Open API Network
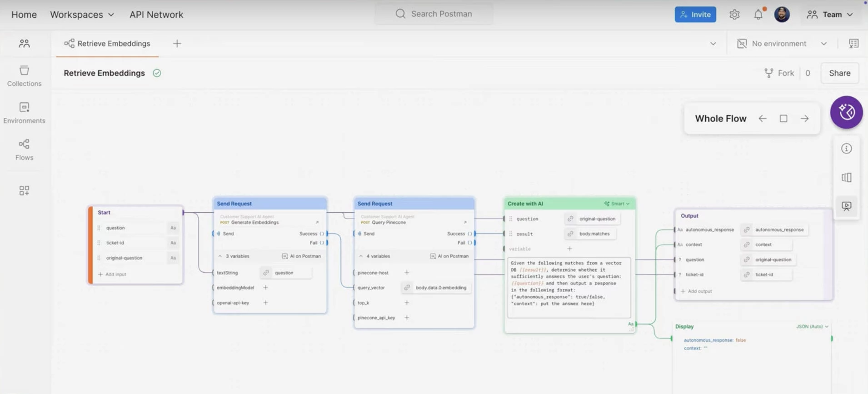 (x=156, y=15)
